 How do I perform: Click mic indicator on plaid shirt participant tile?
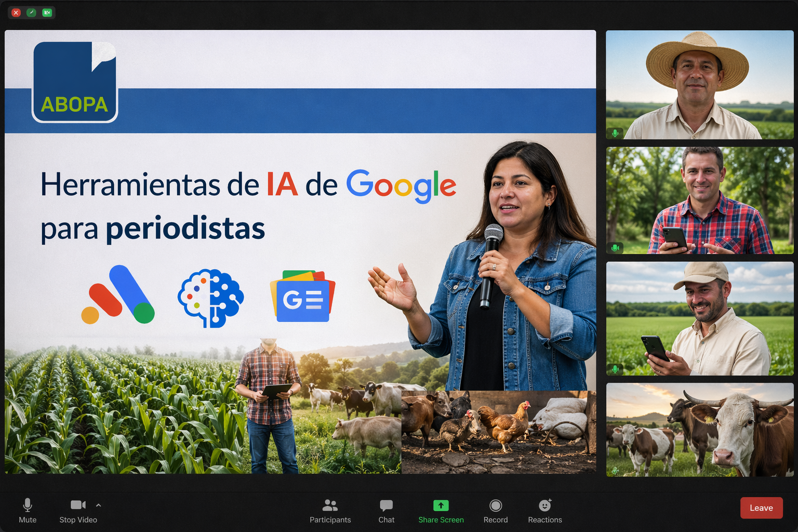[615, 248]
